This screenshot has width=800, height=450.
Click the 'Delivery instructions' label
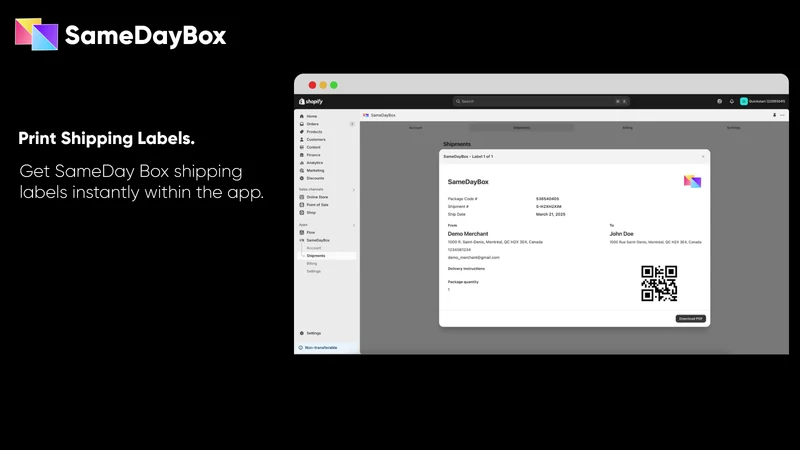tap(466, 269)
